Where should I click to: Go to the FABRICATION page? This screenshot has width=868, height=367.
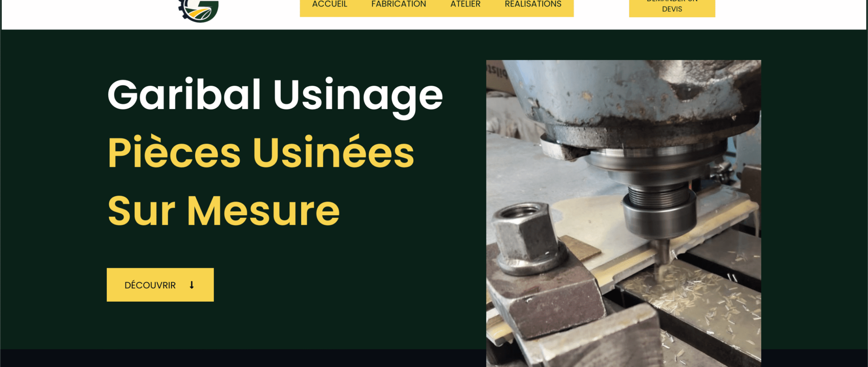[399, 4]
